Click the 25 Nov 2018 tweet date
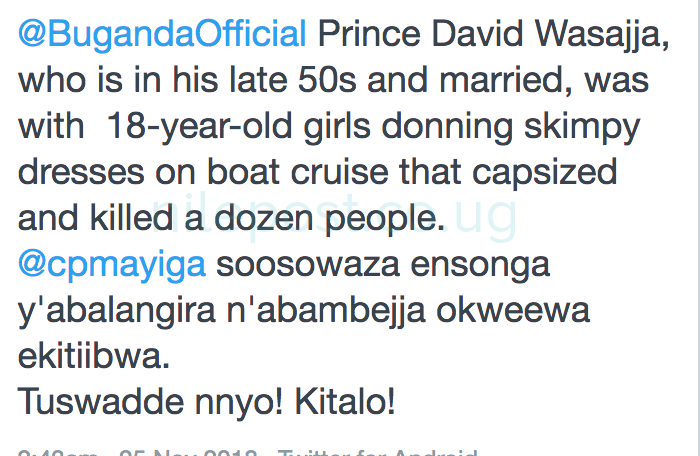This screenshot has width=700, height=456. pyautogui.click(x=194, y=453)
